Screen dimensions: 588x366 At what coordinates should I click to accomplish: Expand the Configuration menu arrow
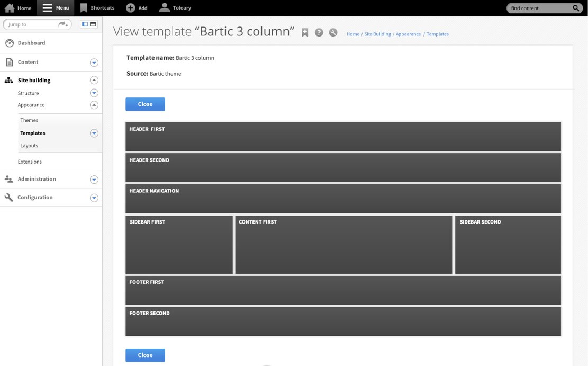click(94, 198)
